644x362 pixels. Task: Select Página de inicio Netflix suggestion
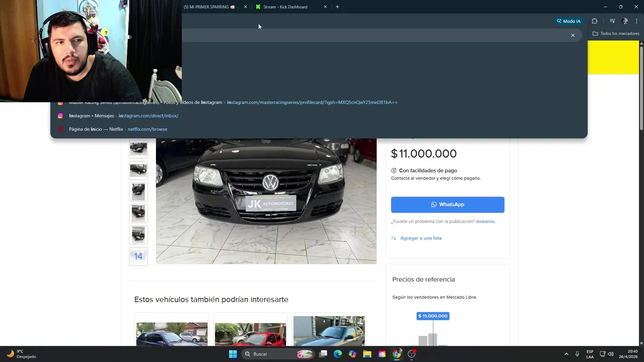[318, 129]
